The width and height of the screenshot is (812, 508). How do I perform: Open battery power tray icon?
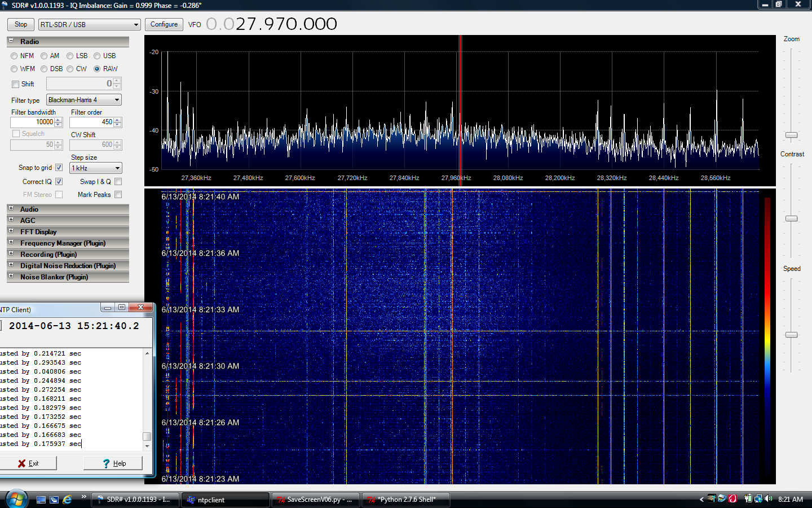coord(748,498)
